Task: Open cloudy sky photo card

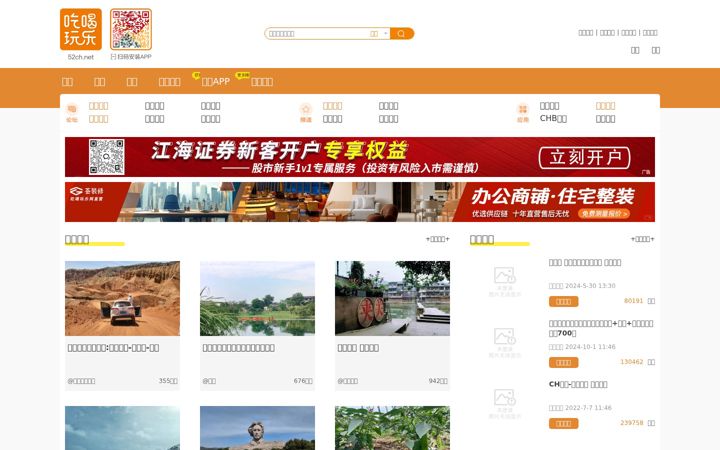Action: coord(122,428)
